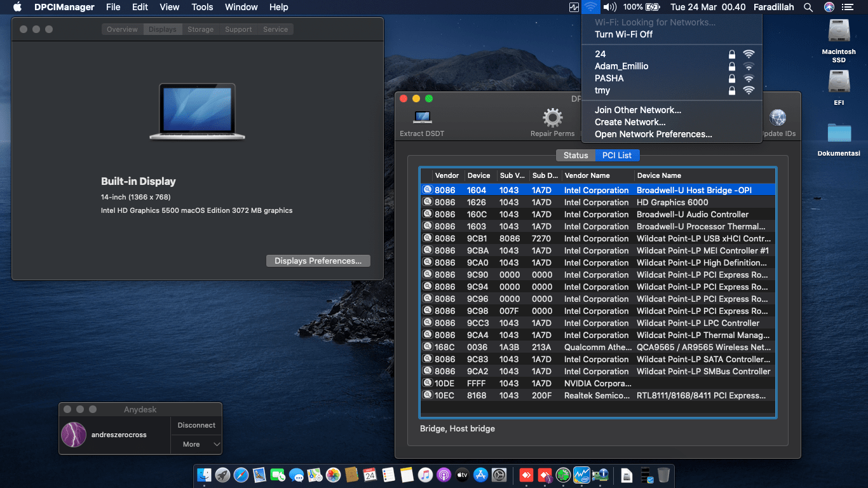Open the Tools menu in menu bar
Screen dimensions: 868x488
tap(202, 7)
